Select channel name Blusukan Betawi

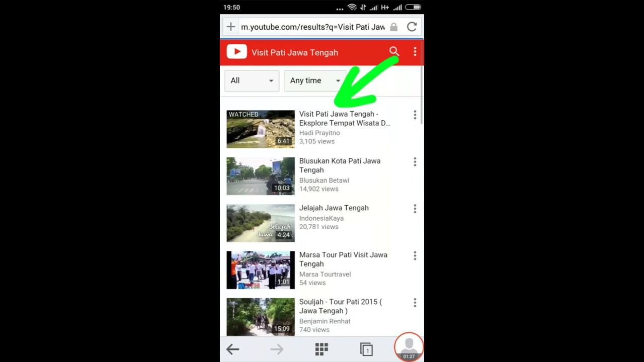tap(324, 180)
